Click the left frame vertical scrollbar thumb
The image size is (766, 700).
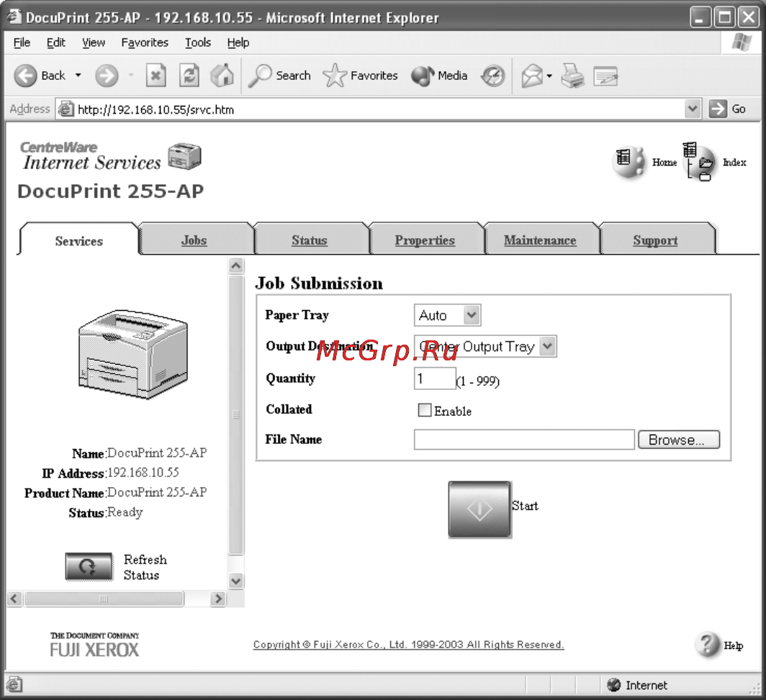tap(236, 415)
